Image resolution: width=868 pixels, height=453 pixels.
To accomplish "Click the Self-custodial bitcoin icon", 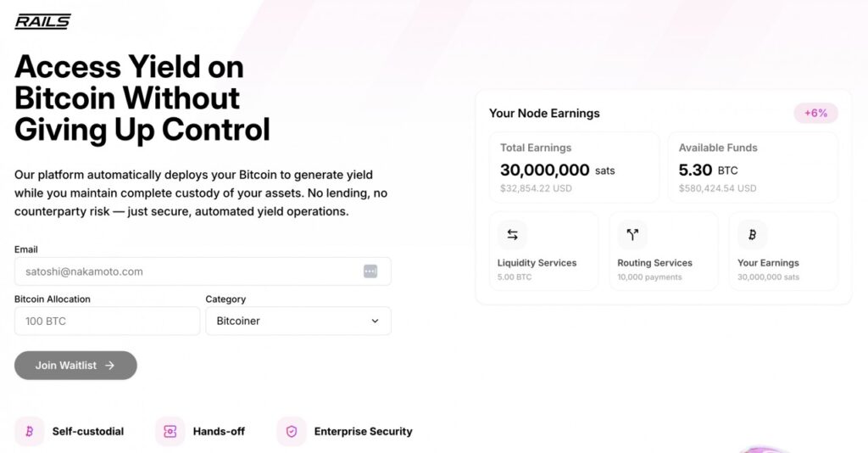I will [x=29, y=432].
